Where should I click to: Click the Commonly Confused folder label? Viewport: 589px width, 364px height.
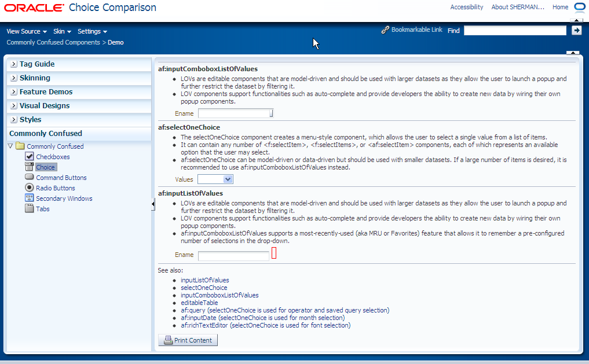point(55,146)
